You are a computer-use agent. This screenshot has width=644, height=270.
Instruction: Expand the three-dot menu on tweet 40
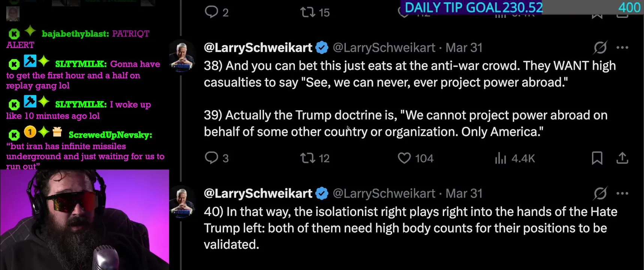tap(622, 193)
